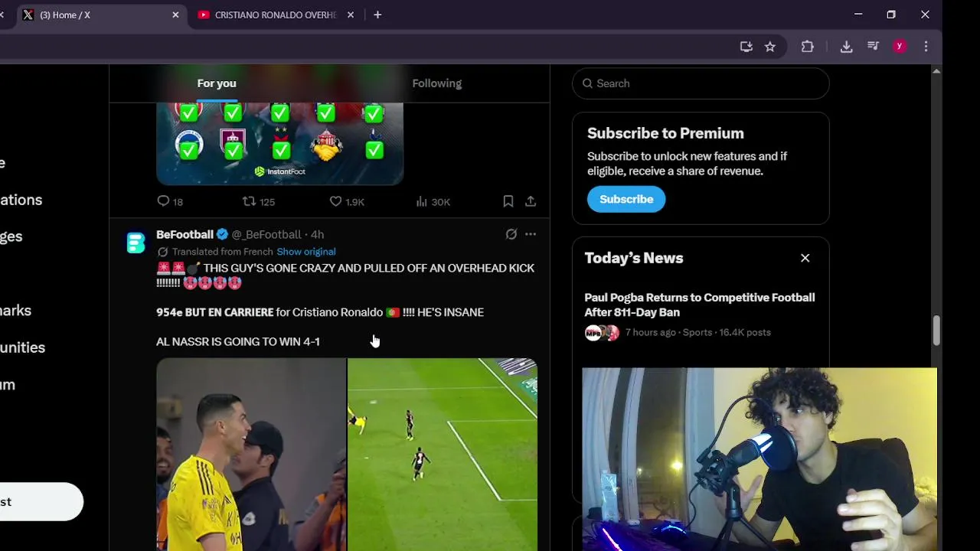Screen dimensions: 980x551
Task: Open the @_BeFootball handle link
Action: pyautogui.click(x=266, y=234)
